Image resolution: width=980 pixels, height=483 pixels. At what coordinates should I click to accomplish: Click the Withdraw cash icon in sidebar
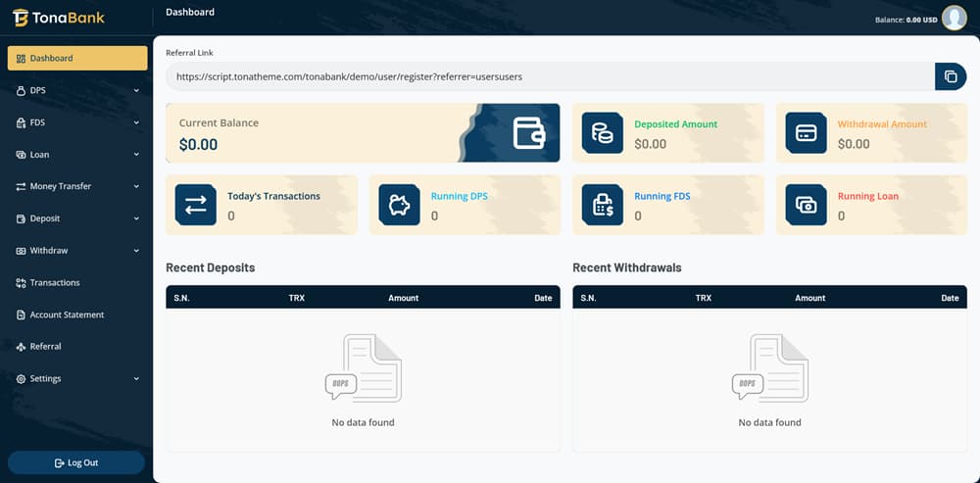click(21, 251)
